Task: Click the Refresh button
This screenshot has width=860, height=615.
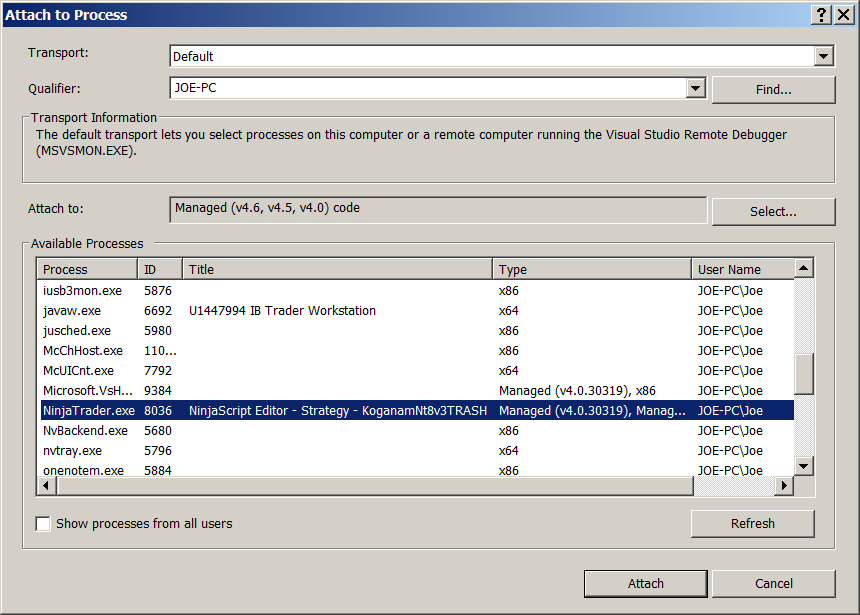Action: click(752, 523)
